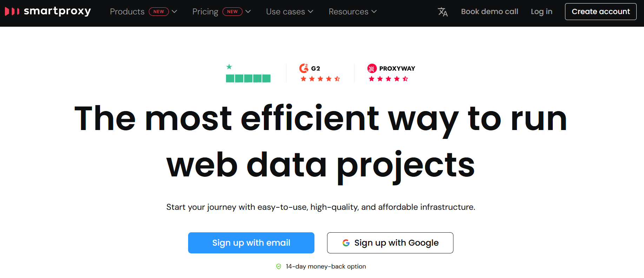This screenshot has width=644, height=278.
Task: Click the green money-back shield icon
Action: pyautogui.click(x=279, y=266)
